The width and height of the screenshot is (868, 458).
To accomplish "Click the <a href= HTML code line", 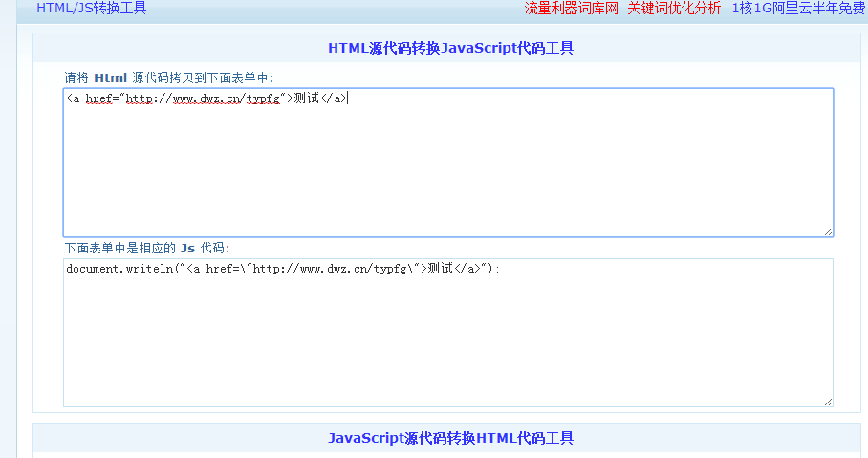I will [x=207, y=98].
